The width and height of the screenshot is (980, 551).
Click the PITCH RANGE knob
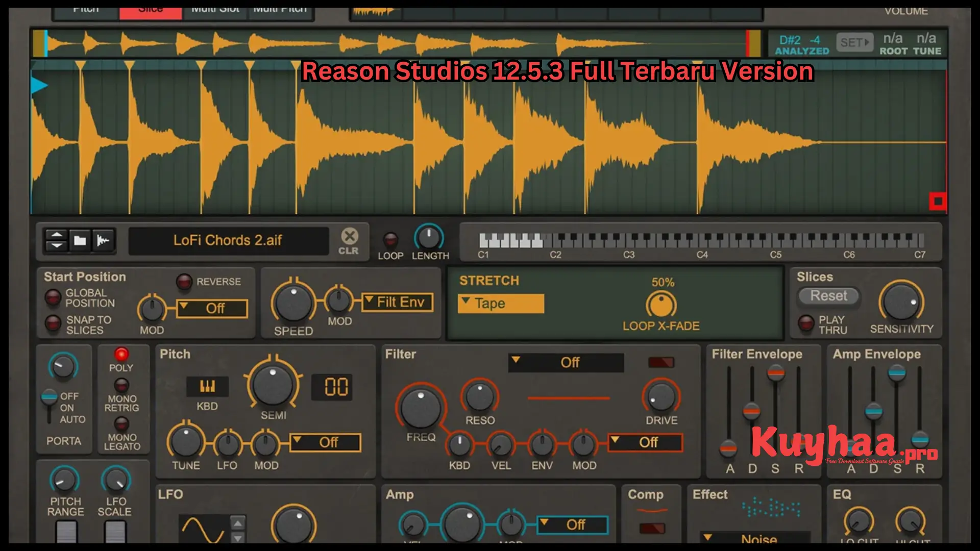[x=64, y=480]
